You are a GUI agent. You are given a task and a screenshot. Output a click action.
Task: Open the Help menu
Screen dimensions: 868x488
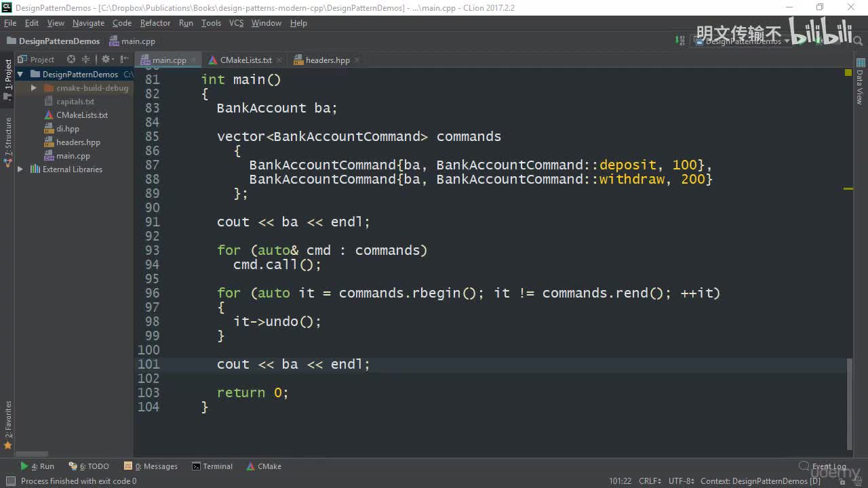(x=298, y=23)
